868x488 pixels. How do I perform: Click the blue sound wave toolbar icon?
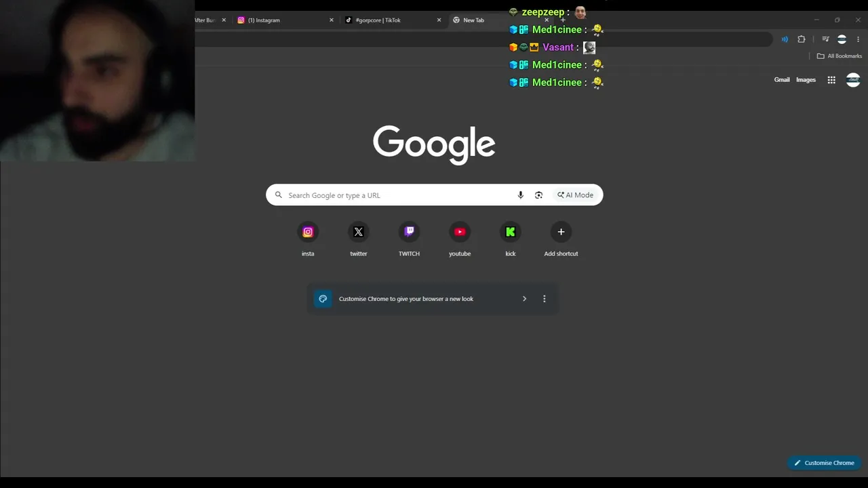(x=785, y=39)
